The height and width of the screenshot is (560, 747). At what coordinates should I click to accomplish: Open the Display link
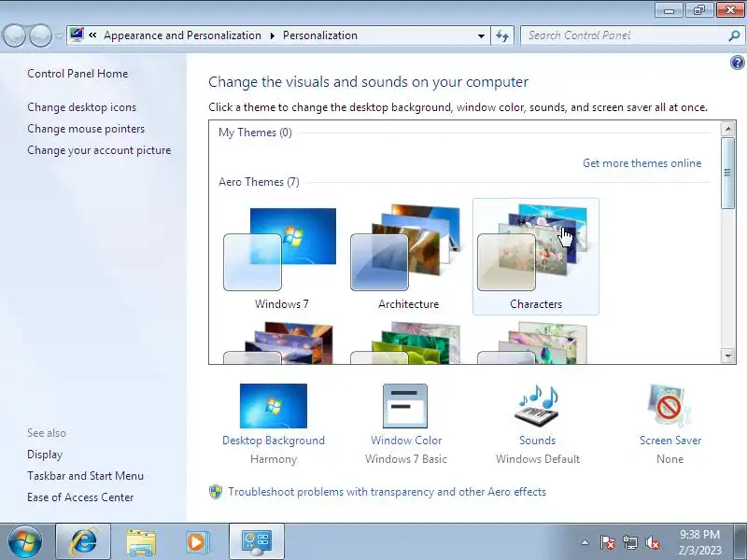45,455
